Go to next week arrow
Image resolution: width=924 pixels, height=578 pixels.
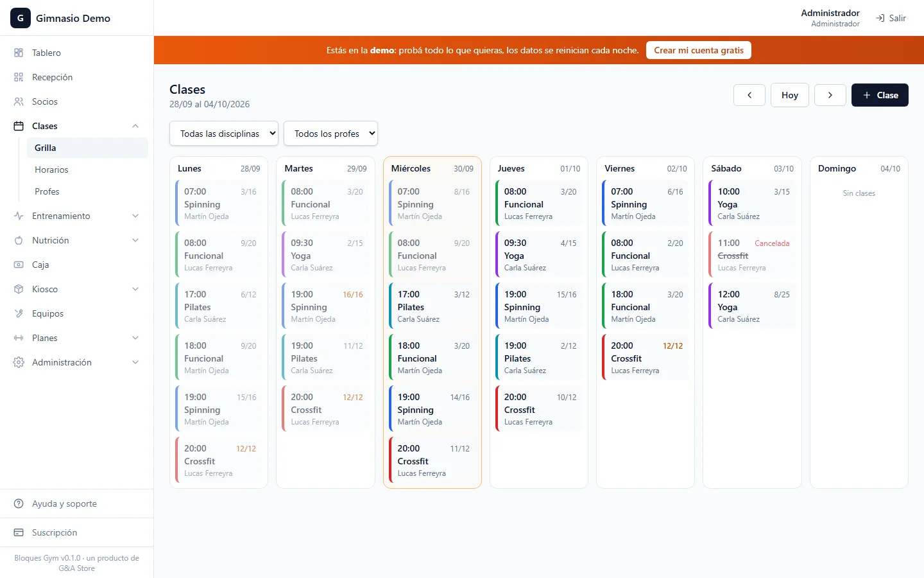(x=830, y=95)
